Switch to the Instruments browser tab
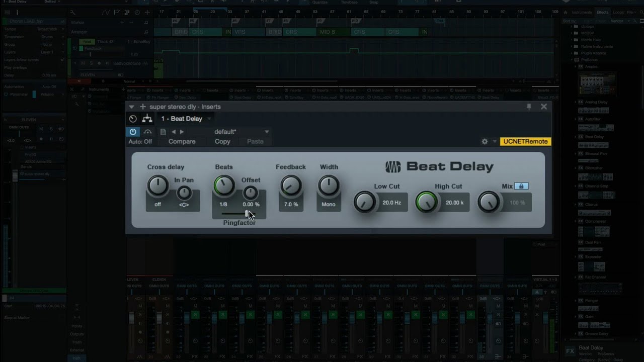The image size is (644, 362). [x=582, y=12]
